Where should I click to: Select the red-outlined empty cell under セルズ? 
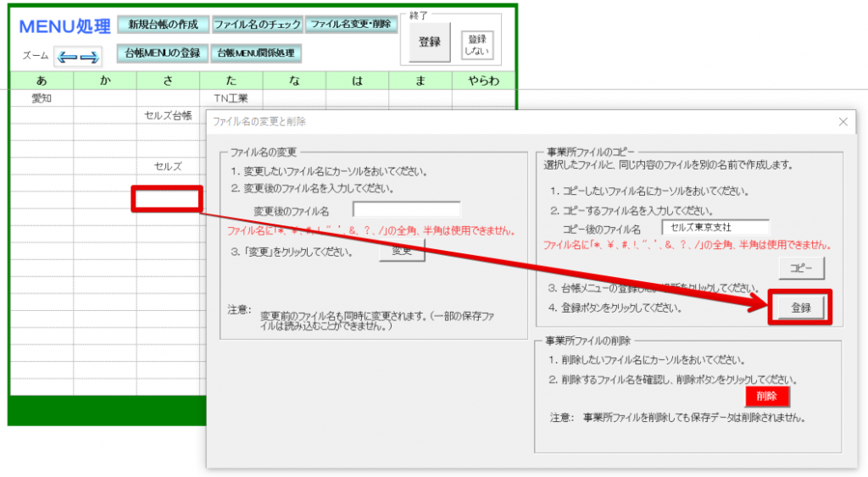167,199
